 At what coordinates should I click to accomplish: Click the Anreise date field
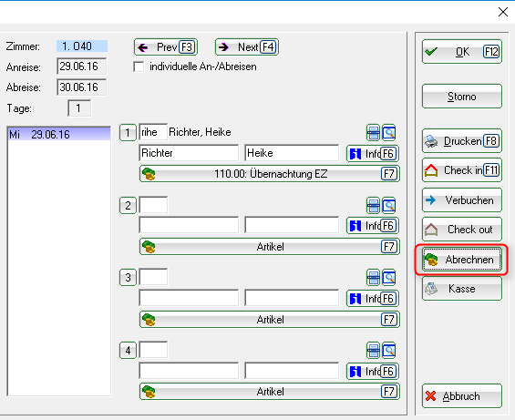coord(82,67)
